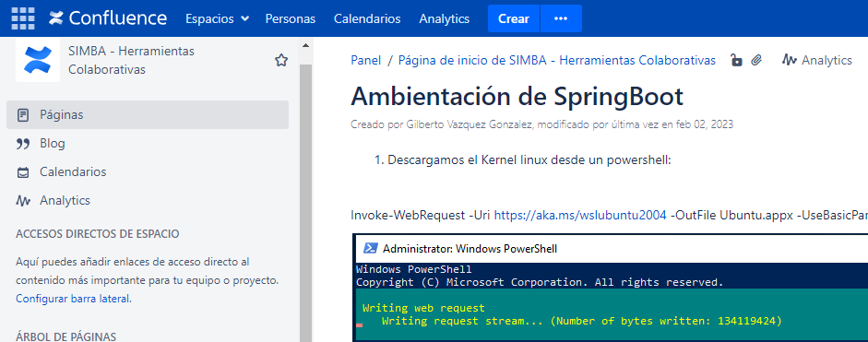The width and height of the screenshot is (868, 342).
Task: Open Calendarios in the top navigation
Action: (x=367, y=18)
